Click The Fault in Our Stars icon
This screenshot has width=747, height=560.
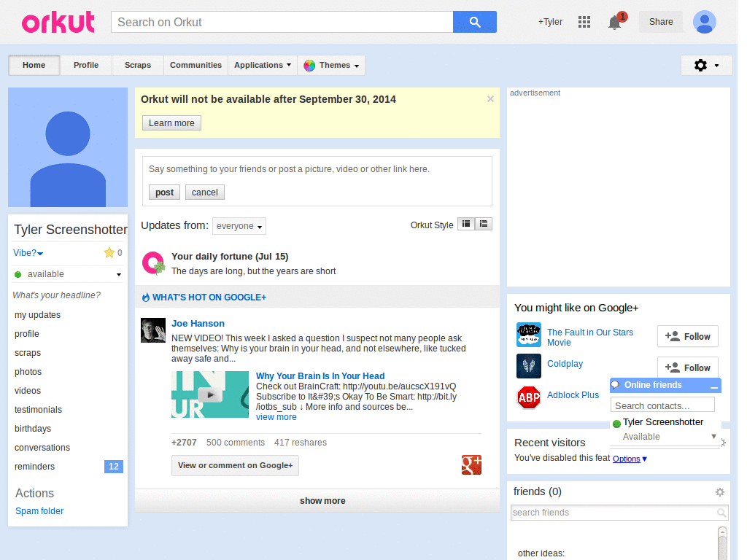529,335
